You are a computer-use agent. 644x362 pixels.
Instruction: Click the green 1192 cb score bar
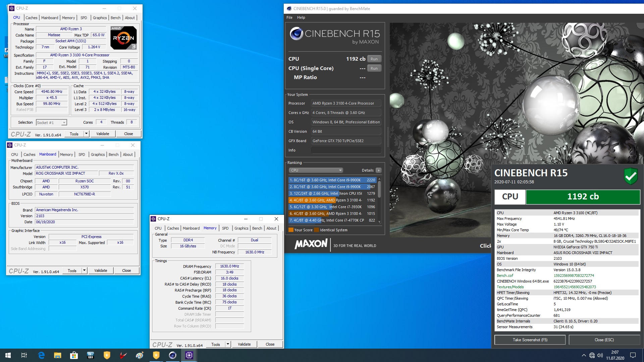tap(583, 197)
